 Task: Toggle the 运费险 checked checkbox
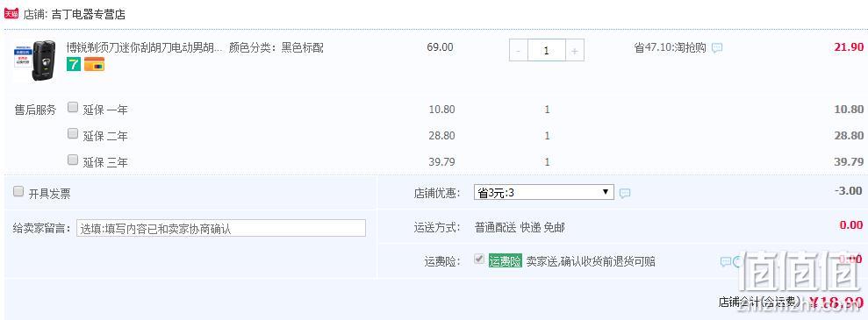point(479,260)
